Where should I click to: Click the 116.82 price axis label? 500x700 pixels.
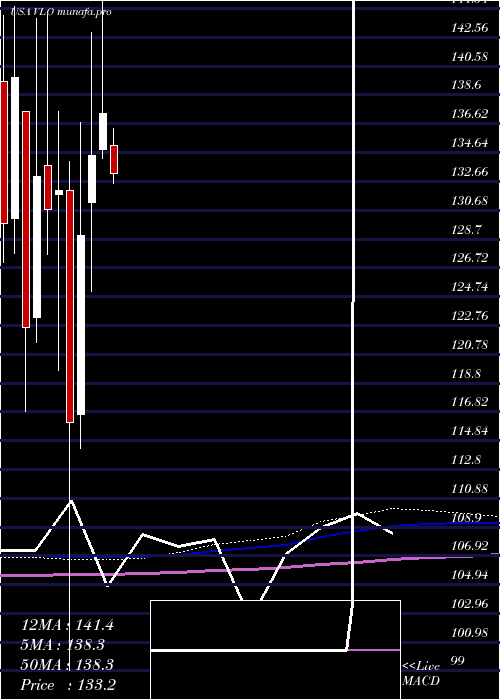point(470,402)
